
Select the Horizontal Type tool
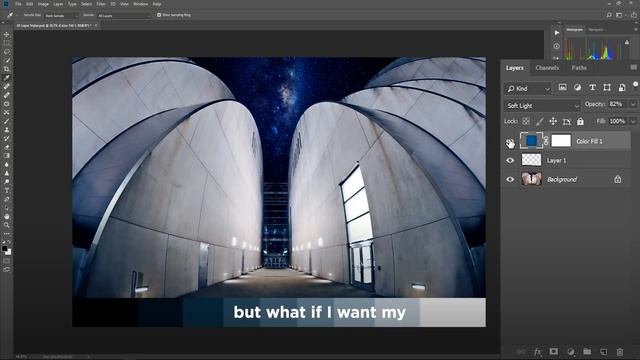pos(7,191)
